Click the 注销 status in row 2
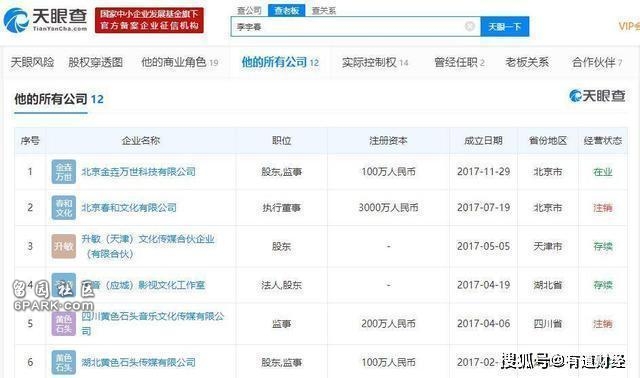The height and width of the screenshot is (378, 640). click(603, 208)
